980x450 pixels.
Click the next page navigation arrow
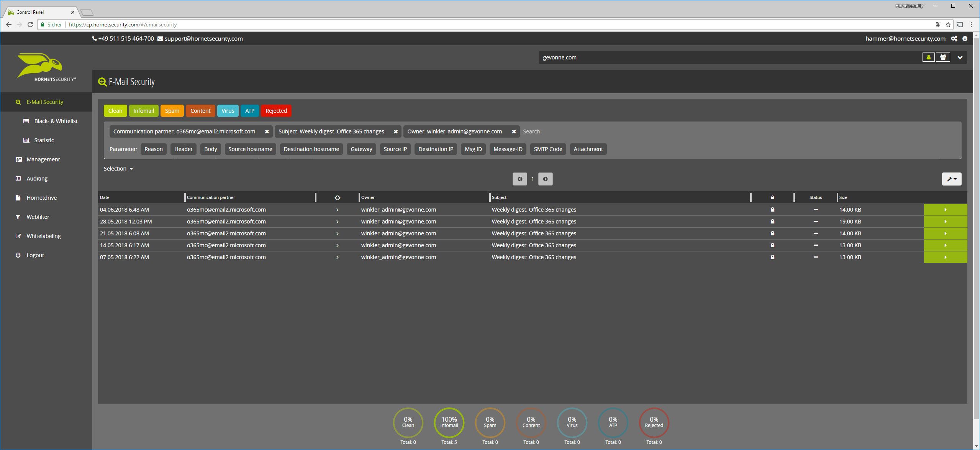coord(545,179)
